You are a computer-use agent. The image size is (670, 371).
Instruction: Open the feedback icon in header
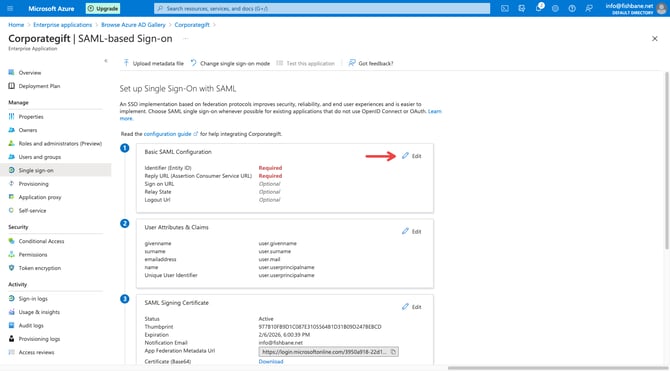[589, 8]
